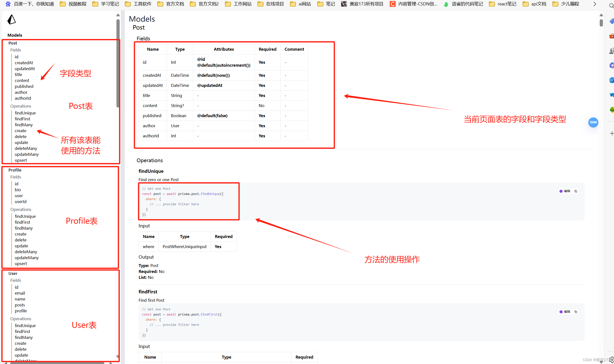Open the api文档 bookmark folder

pyautogui.click(x=534, y=4)
